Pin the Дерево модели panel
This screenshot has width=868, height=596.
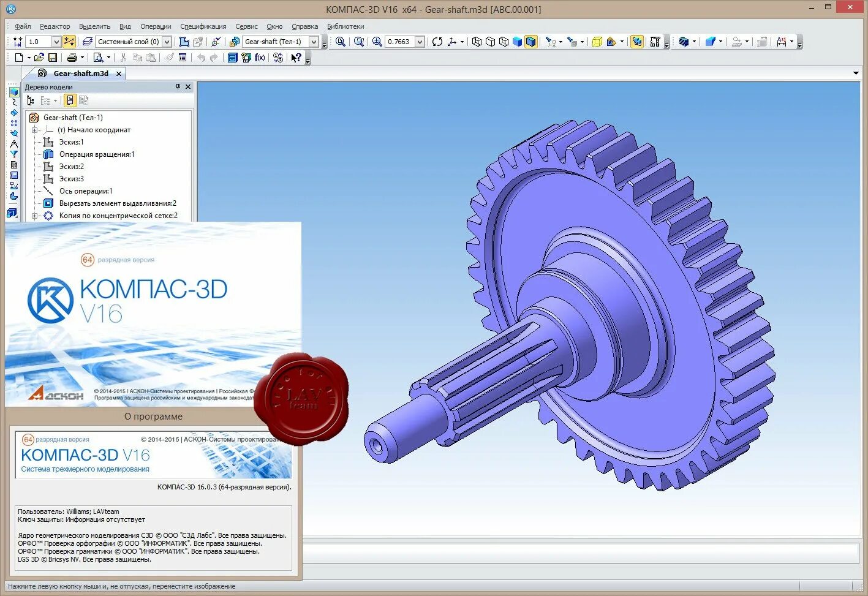[x=178, y=87]
